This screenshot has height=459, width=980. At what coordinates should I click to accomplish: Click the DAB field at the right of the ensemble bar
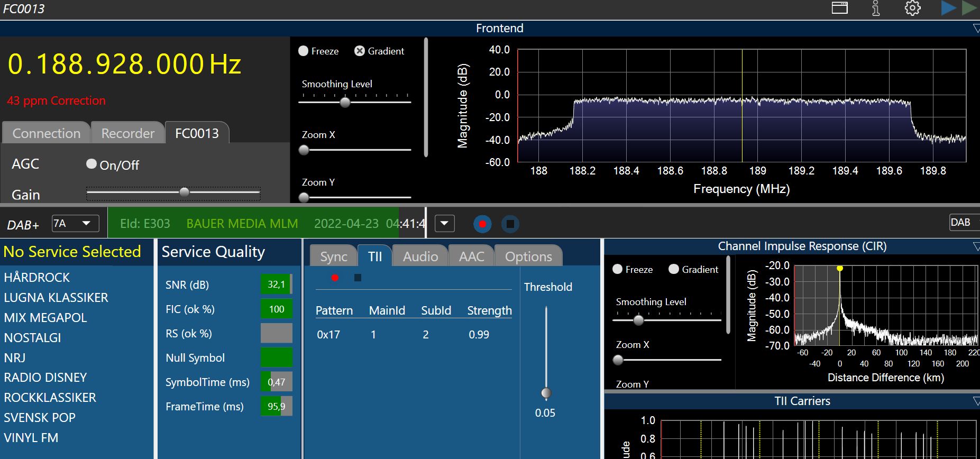tap(961, 223)
